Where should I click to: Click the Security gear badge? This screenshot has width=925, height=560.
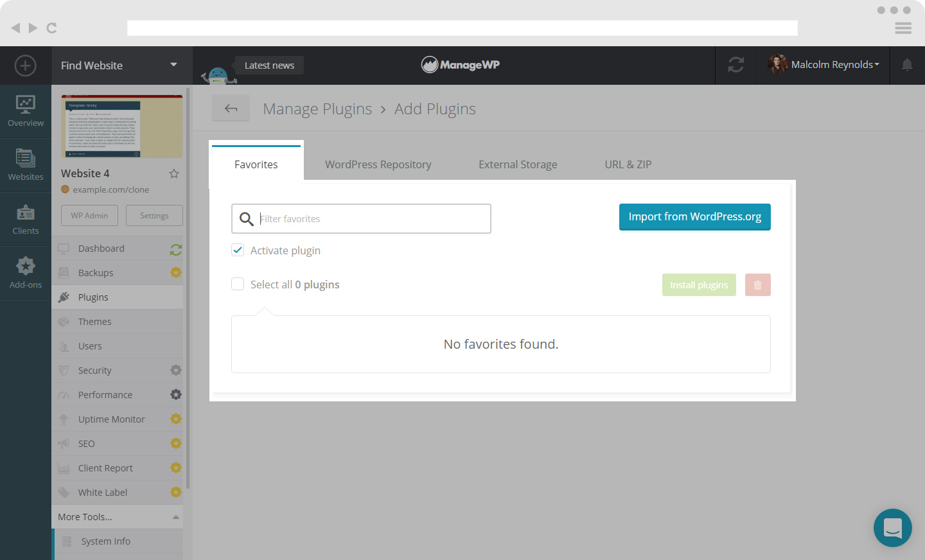tap(176, 370)
